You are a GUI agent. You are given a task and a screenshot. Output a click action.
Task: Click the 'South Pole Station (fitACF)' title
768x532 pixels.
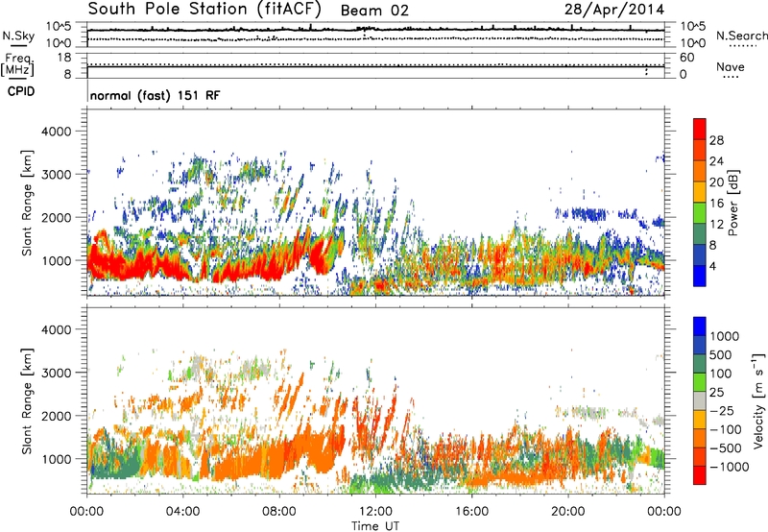tap(204, 9)
